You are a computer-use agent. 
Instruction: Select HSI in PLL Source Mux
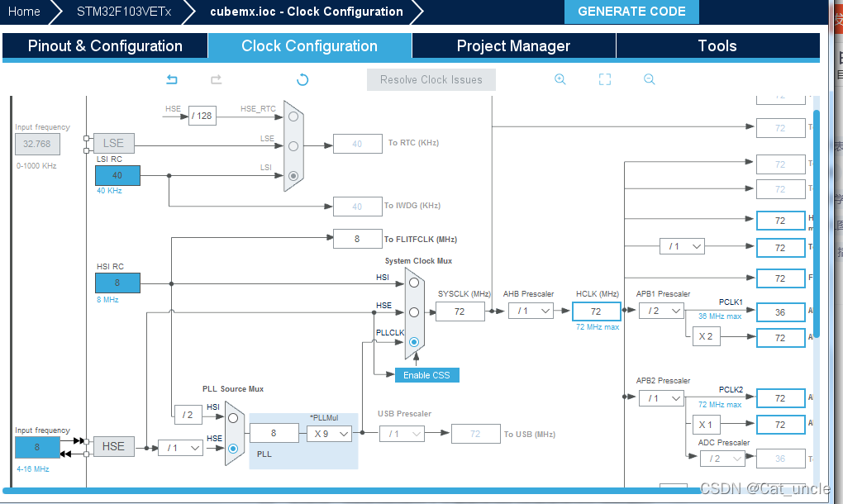pos(233,418)
